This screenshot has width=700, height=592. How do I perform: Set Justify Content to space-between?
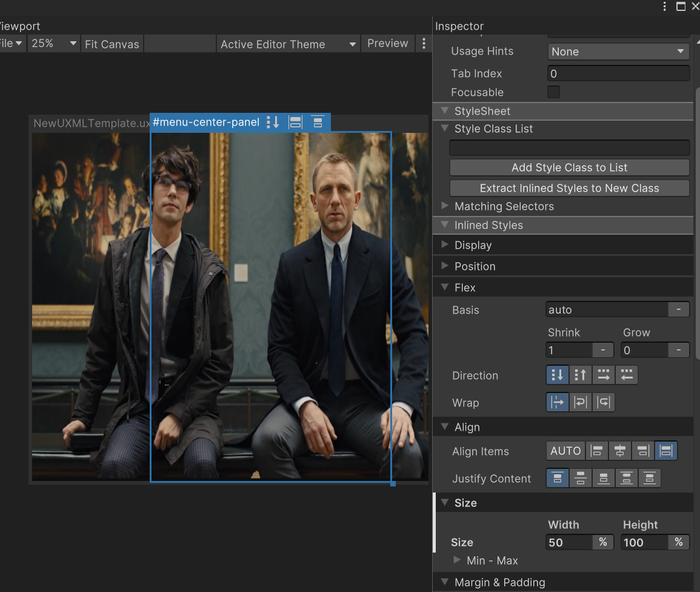click(x=626, y=478)
